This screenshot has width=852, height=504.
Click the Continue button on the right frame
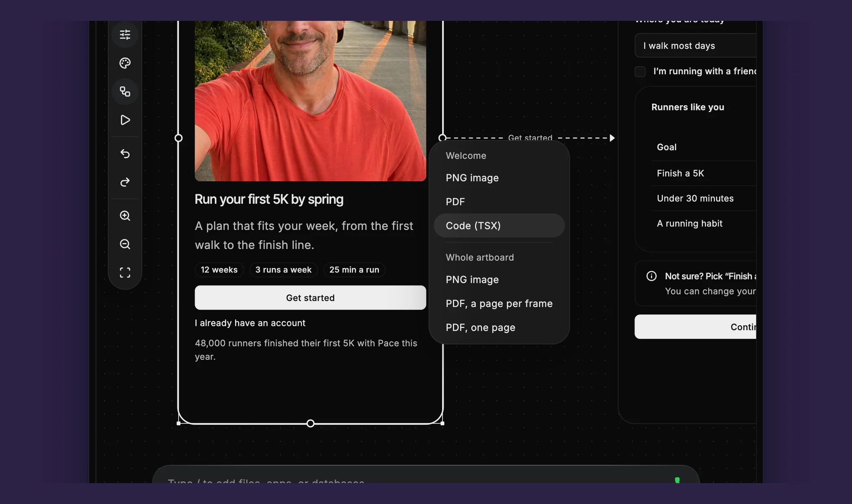(x=696, y=327)
